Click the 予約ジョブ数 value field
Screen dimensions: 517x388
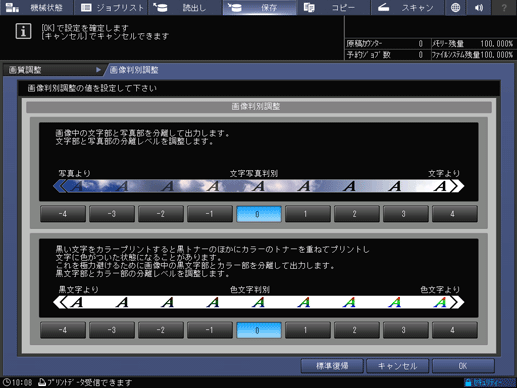[x=421, y=55]
